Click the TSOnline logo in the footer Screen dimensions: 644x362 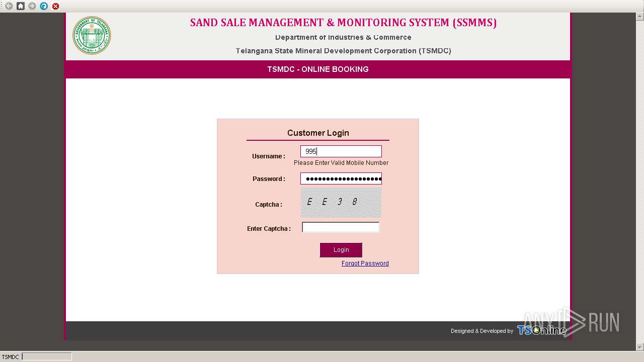coord(542,330)
